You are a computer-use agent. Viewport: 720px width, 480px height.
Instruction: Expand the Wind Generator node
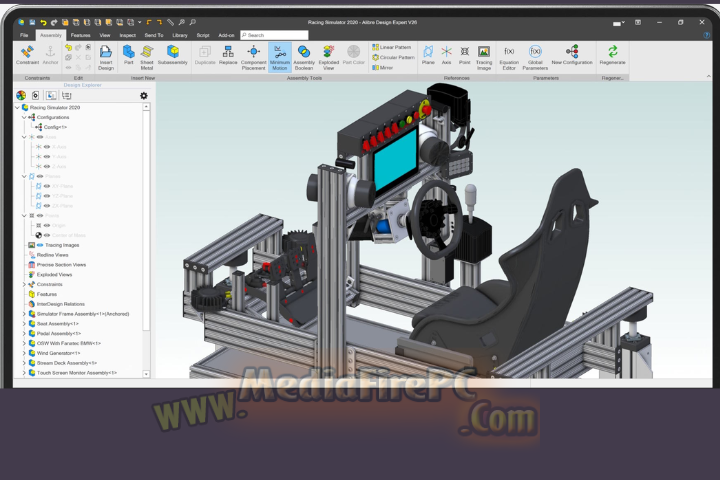click(24, 353)
